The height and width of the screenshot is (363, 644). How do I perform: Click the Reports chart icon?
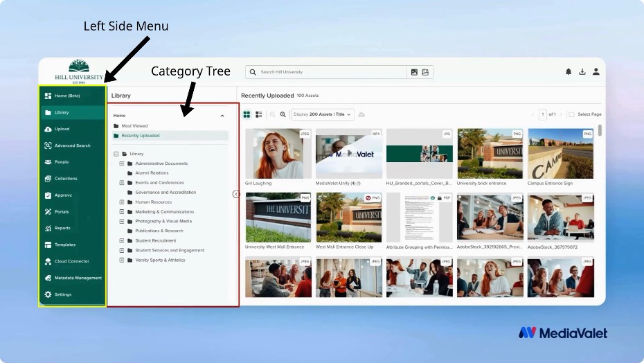click(48, 228)
